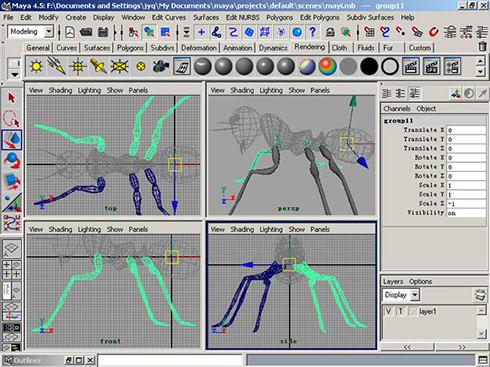Toggle layer1 template T box
The image size is (490, 367).
[401, 311]
